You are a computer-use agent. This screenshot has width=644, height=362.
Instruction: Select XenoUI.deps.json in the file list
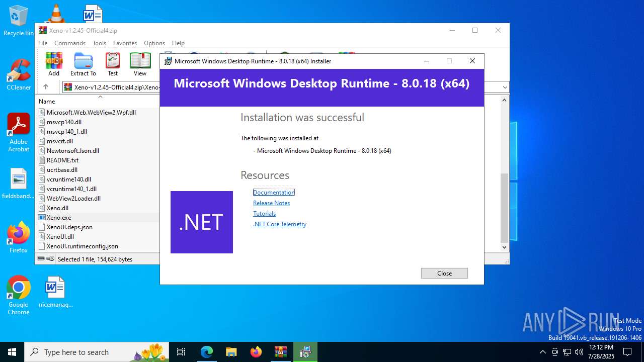(69, 227)
